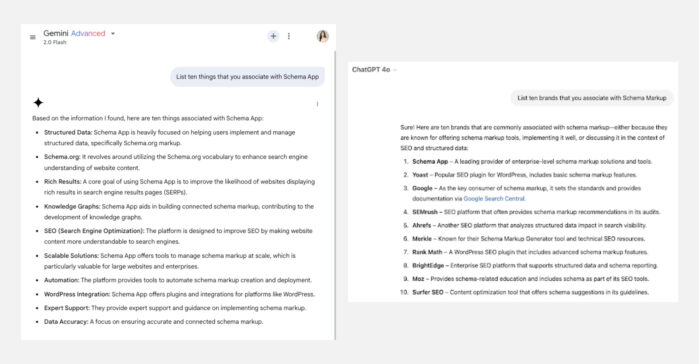Viewport: 699px width, 364px height.
Task: Click 'Ahrefs' in the ChatGPT list
Action: (x=422, y=225)
